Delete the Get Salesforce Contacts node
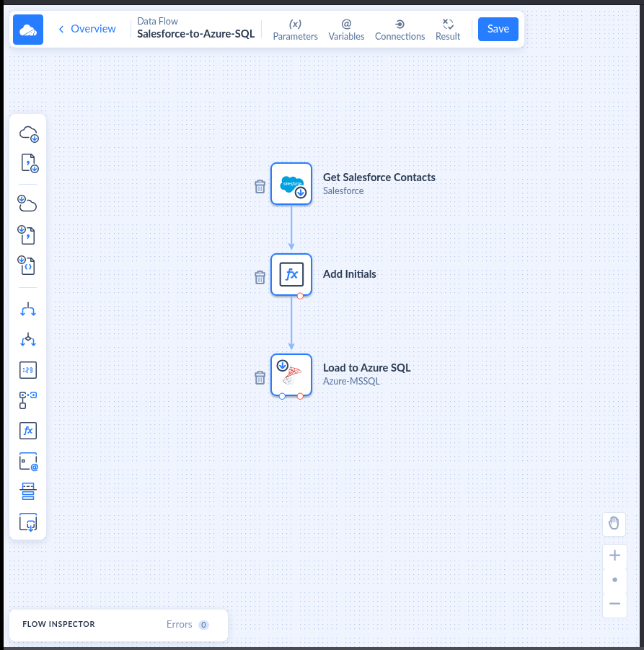Screen dimensions: 644x650 point(260,187)
